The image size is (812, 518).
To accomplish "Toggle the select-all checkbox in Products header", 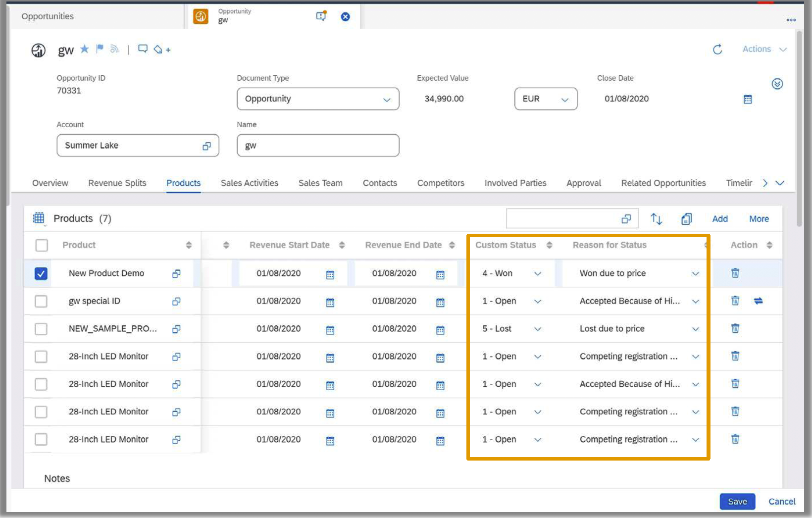I will coord(41,245).
